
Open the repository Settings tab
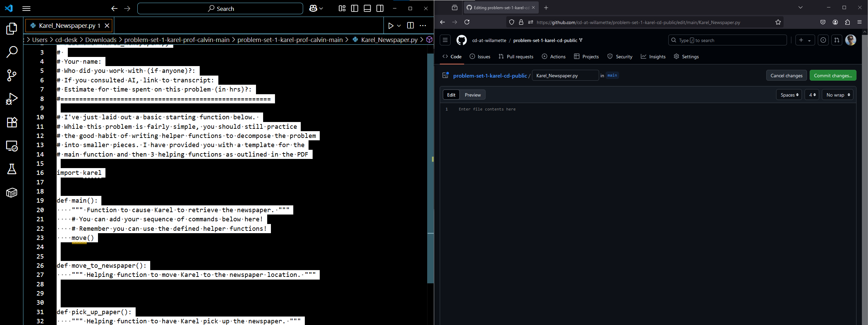[x=686, y=57]
